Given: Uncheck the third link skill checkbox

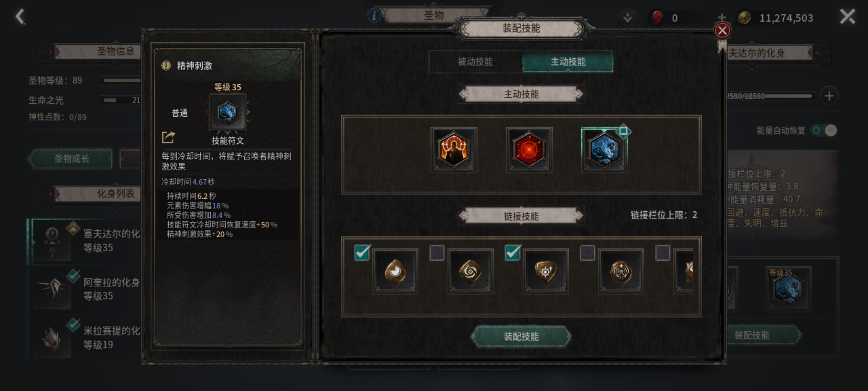Looking at the screenshot, I should pyautogui.click(x=513, y=252).
